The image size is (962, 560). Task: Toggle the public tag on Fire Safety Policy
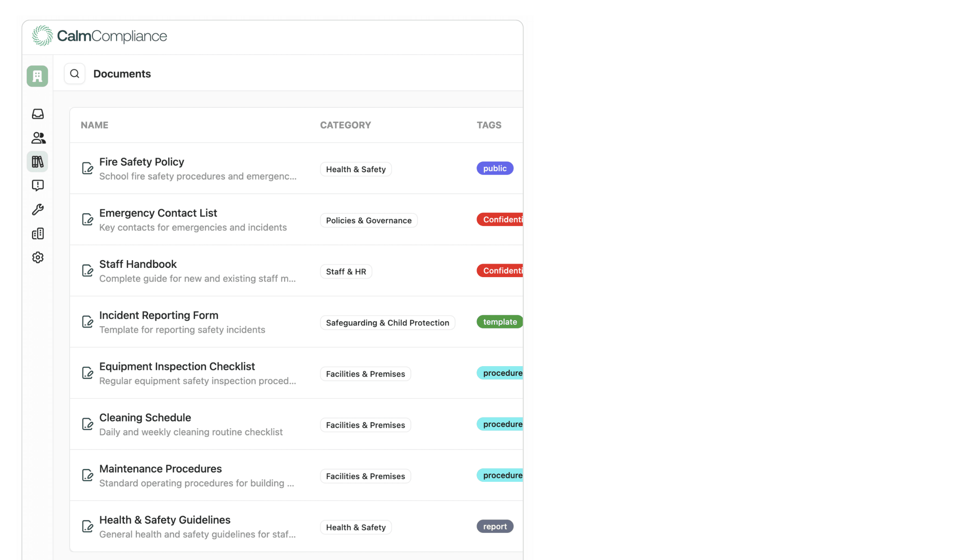pos(495,168)
